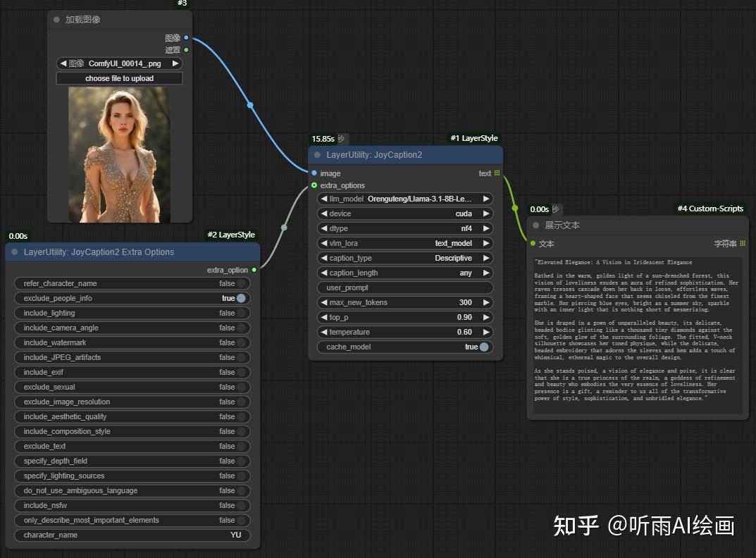Click the right arrow on caption_type Descriptive
The image size is (756, 558).
[x=486, y=258]
